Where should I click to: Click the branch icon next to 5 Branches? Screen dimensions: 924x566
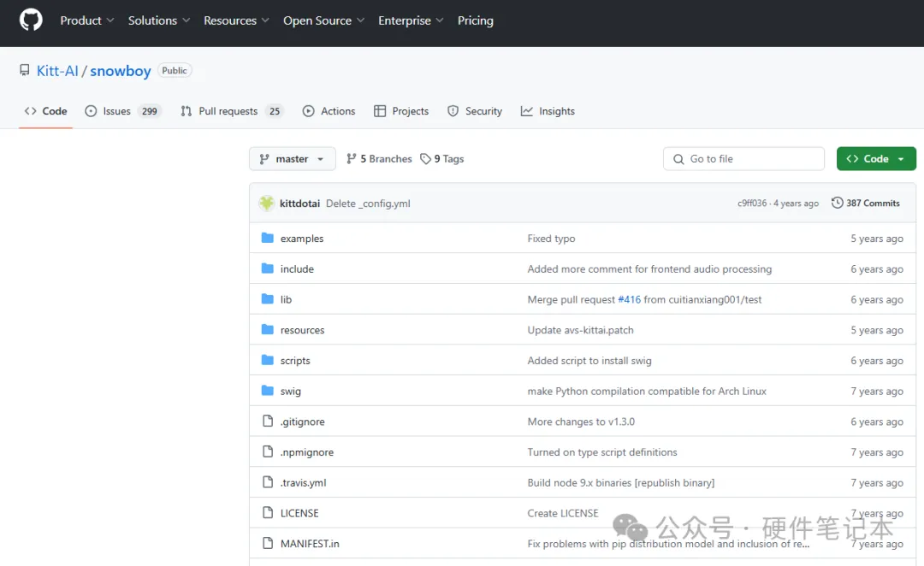click(x=352, y=158)
